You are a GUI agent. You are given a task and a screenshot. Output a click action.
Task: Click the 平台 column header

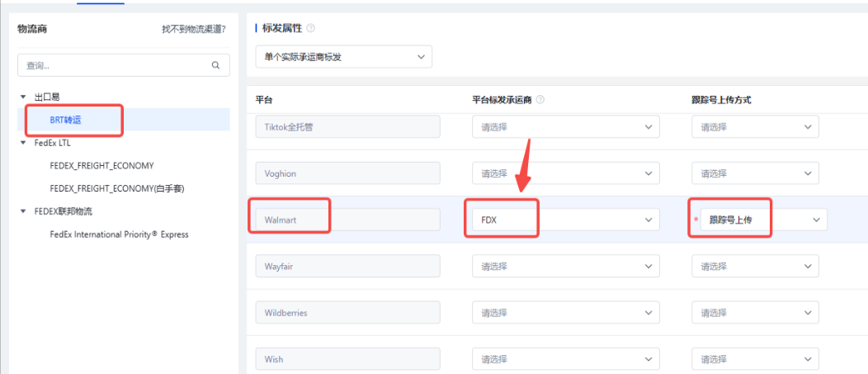(x=263, y=100)
